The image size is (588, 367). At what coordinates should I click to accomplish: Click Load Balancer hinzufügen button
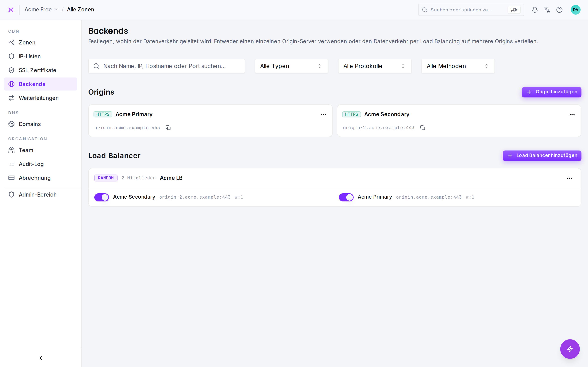(x=542, y=156)
